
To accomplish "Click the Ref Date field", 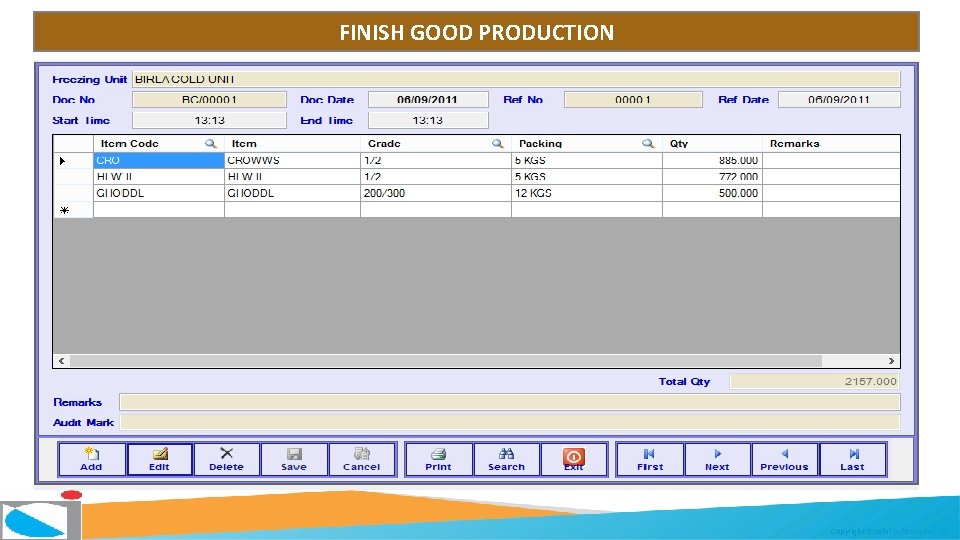I will point(839,100).
